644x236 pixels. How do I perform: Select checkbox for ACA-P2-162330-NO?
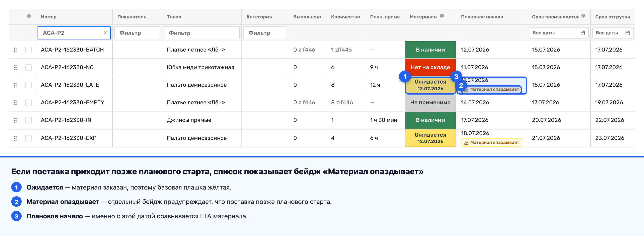(x=28, y=68)
